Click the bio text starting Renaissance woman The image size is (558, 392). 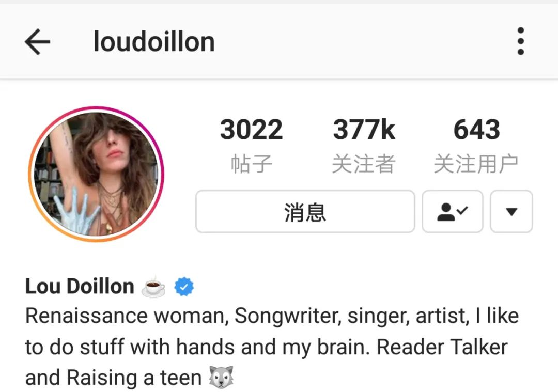[x=272, y=316]
